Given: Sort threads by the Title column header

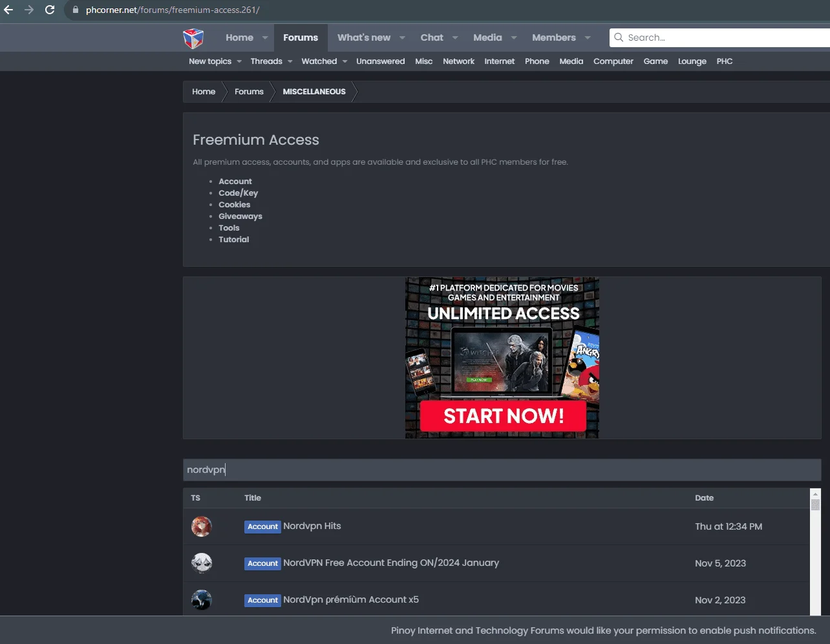Looking at the screenshot, I should (253, 498).
